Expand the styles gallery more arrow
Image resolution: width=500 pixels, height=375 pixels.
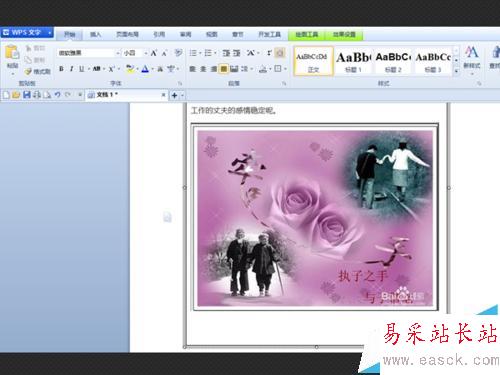pyautogui.click(x=456, y=71)
